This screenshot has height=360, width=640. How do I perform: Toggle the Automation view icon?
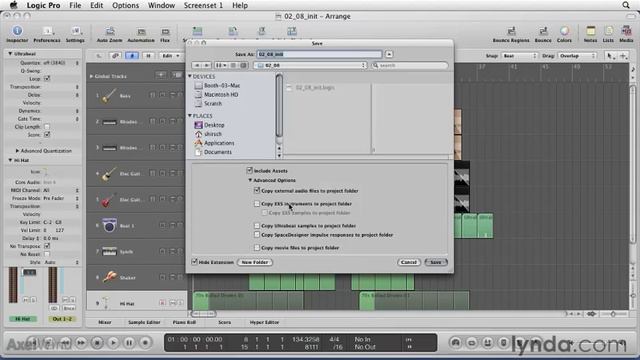[x=141, y=31]
